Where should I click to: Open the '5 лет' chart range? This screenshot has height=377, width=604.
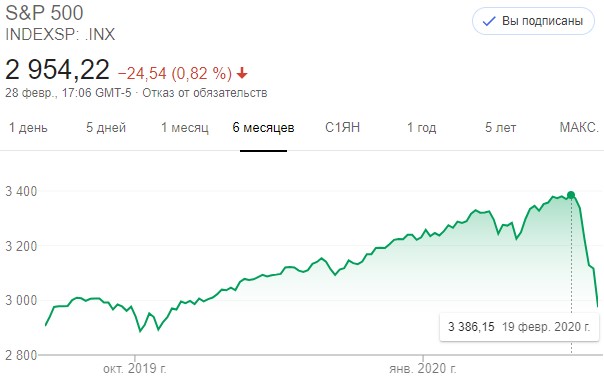[500, 127]
